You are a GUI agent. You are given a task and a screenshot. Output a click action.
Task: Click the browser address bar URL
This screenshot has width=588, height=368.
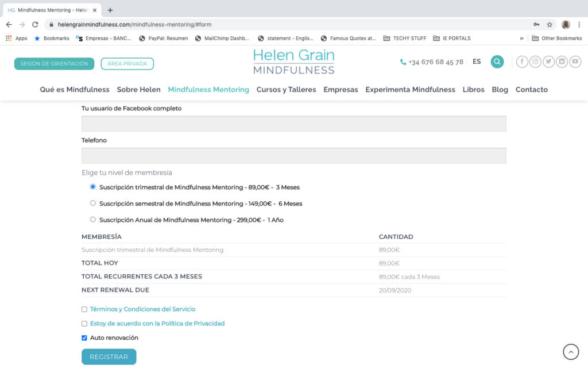134,24
